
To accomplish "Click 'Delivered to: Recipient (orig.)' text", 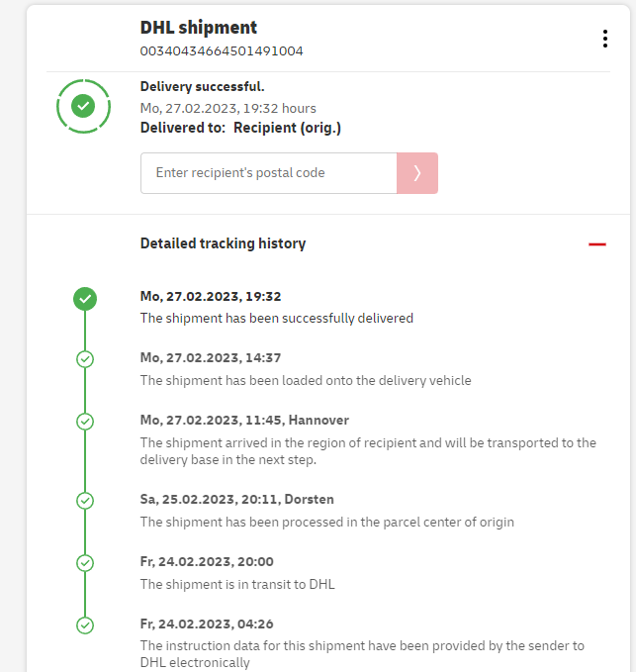I will click(240, 128).
